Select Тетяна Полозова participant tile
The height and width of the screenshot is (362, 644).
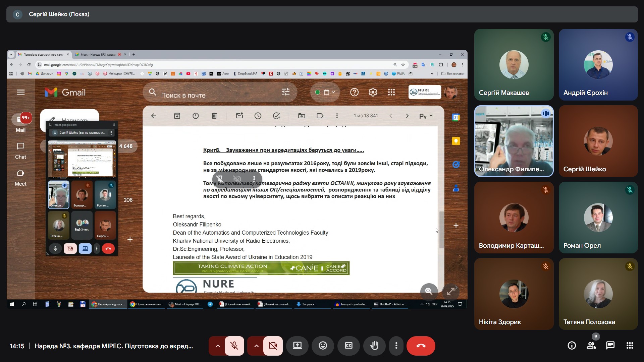coord(598,294)
